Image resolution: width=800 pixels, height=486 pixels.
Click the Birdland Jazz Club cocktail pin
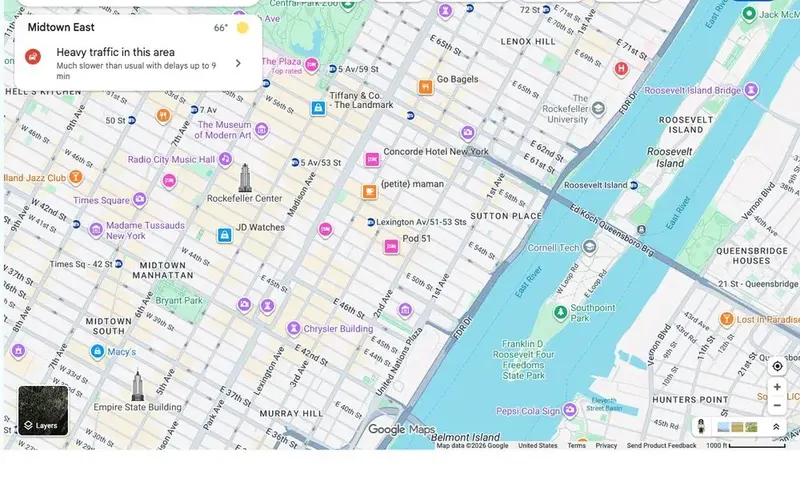tap(76, 177)
